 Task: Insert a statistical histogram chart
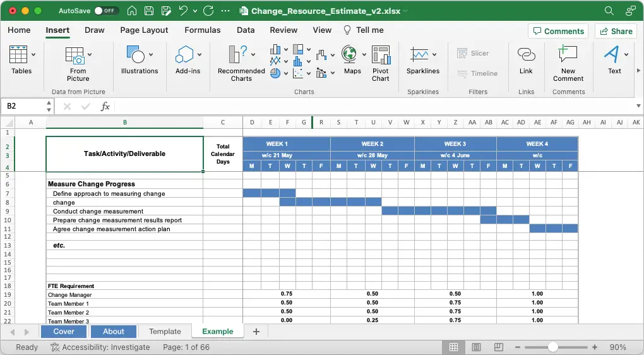pos(298,61)
